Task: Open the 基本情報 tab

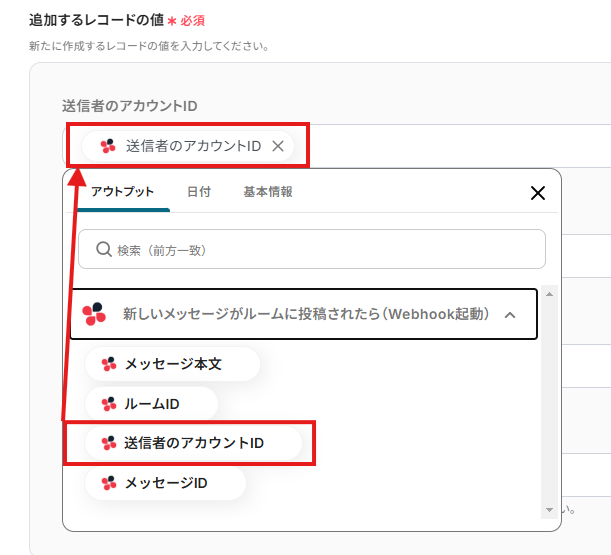Action: 268,192
